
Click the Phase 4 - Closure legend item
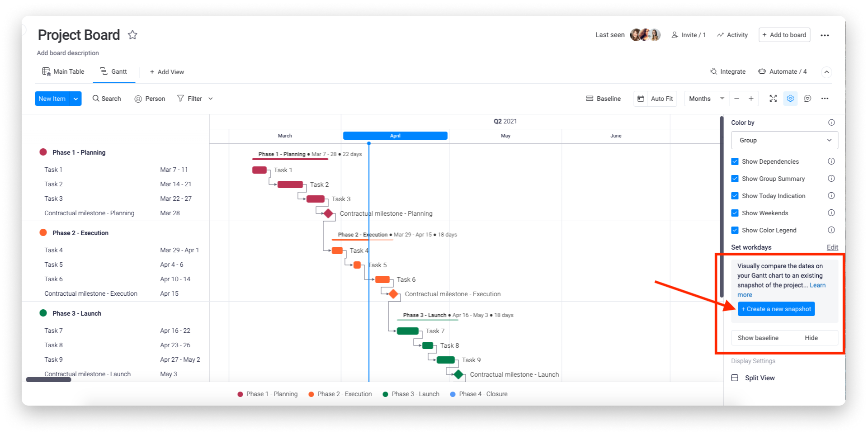(479, 394)
